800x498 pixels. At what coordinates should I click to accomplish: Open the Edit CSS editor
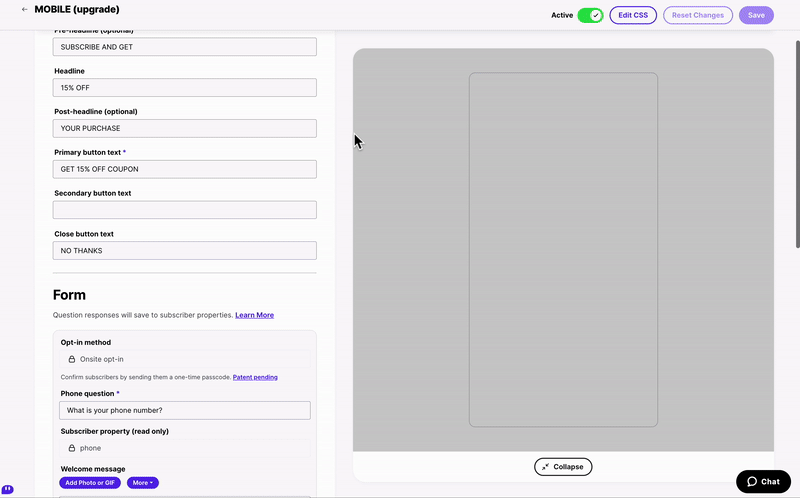pyautogui.click(x=633, y=15)
